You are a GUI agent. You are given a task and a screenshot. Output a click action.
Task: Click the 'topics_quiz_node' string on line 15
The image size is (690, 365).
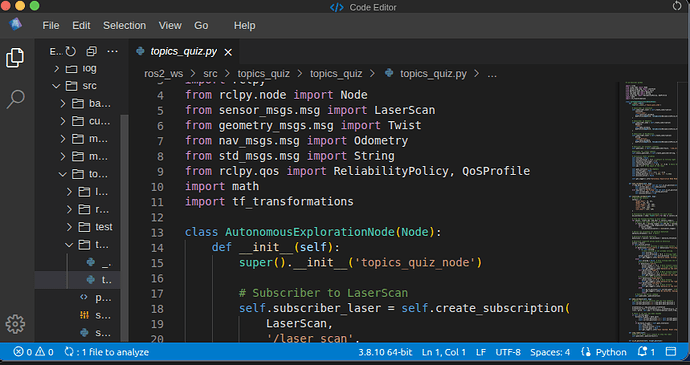(x=415, y=262)
